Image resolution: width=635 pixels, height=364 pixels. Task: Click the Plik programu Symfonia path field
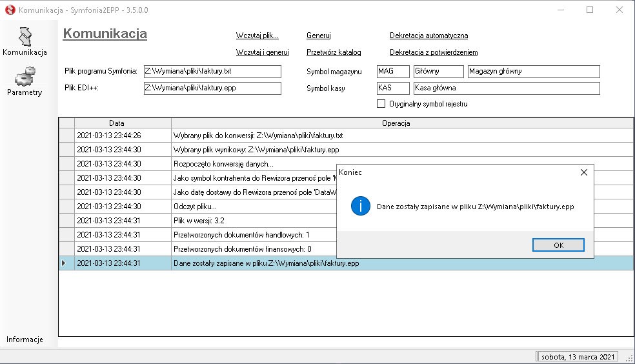[x=212, y=72]
